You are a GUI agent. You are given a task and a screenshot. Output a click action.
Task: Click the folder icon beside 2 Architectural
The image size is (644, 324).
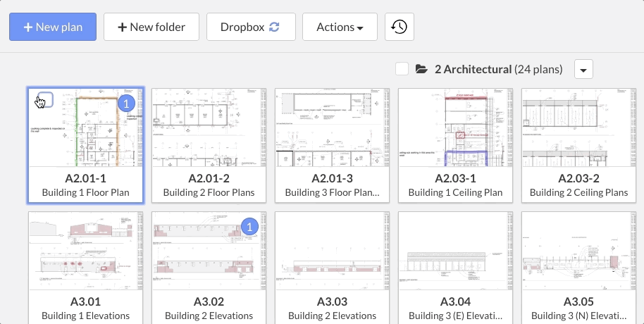pos(422,69)
